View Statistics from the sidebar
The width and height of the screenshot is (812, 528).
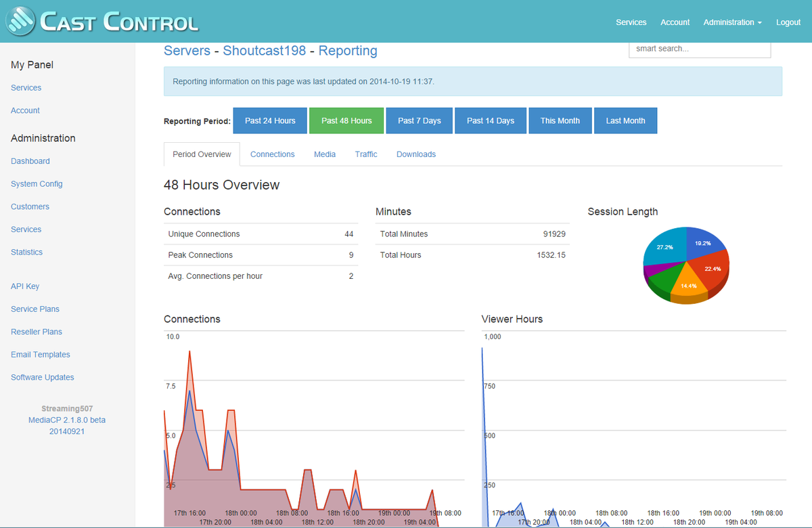point(26,252)
